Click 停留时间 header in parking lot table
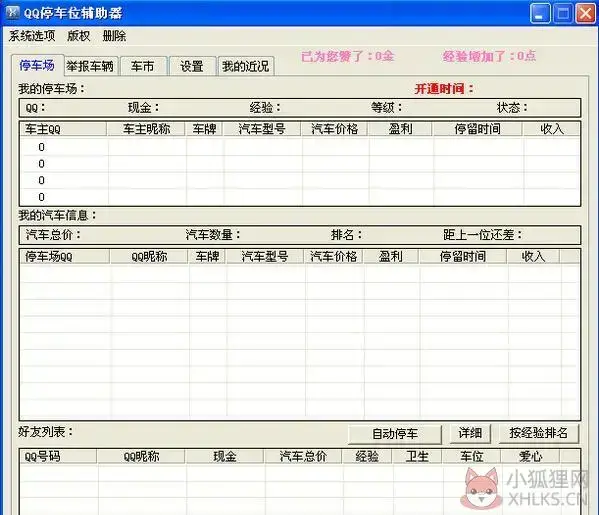The width and height of the screenshot is (599, 515). [477, 129]
